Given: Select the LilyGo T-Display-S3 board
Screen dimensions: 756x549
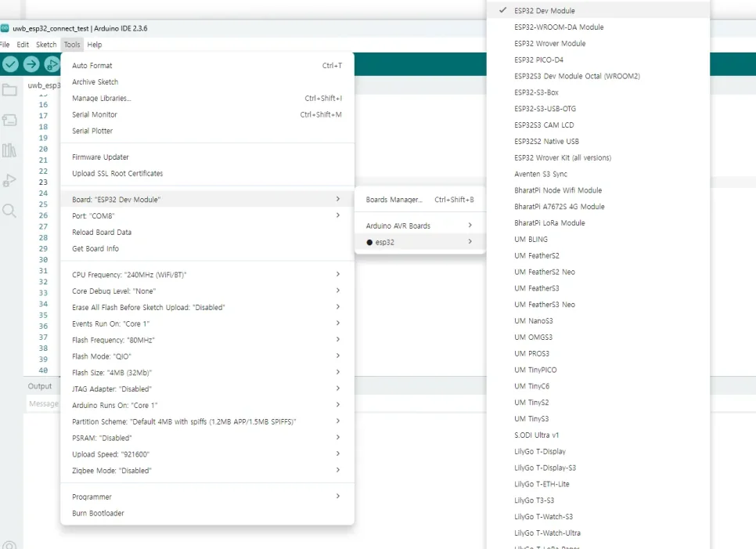Looking at the screenshot, I should tap(598, 468).
